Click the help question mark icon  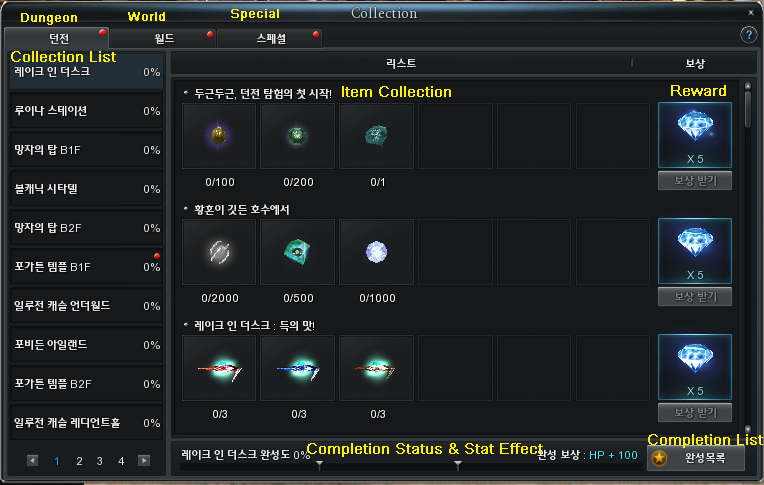pos(748,35)
